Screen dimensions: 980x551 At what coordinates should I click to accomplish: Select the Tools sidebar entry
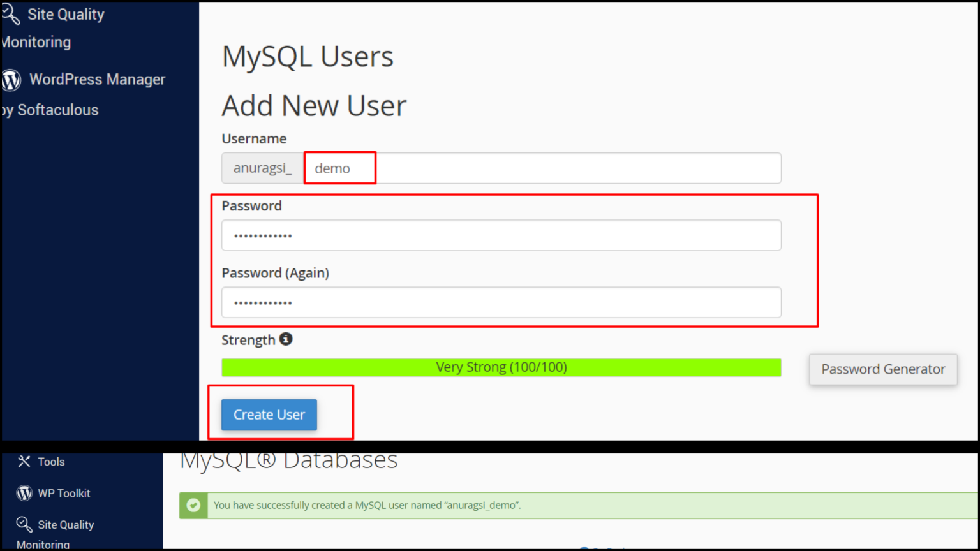point(51,461)
